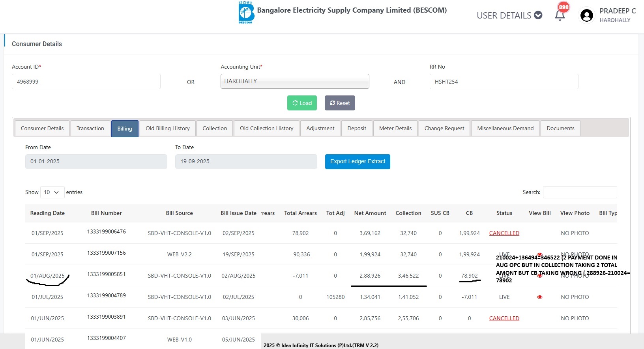Click Export Ledger Extract button
The image size is (644, 349).
358,161
